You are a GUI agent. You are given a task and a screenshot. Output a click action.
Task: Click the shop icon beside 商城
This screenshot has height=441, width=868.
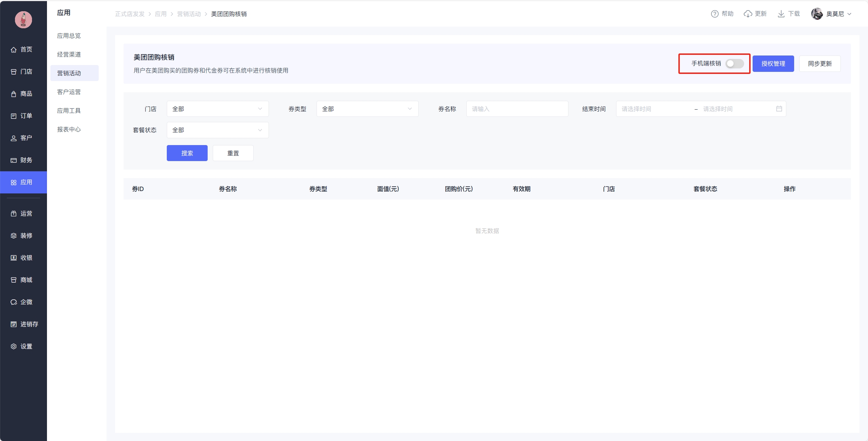tap(14, 280)
